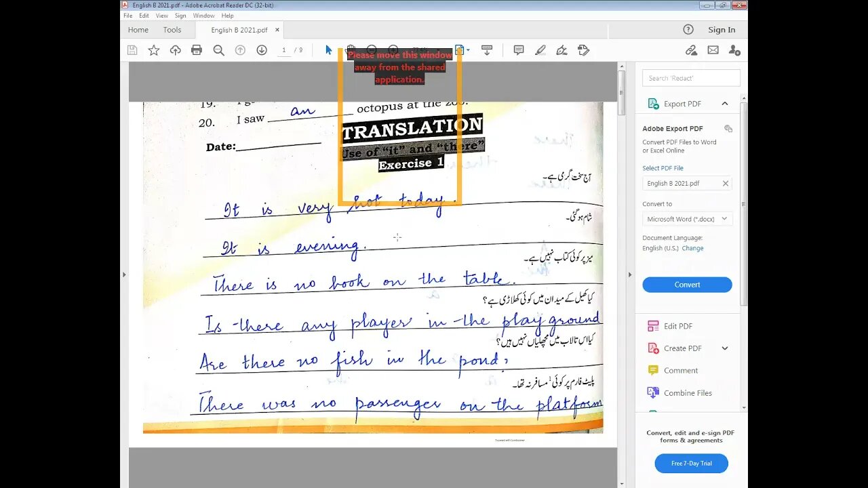
Task: Click the Select PDF File link
Action: [663, 168]
